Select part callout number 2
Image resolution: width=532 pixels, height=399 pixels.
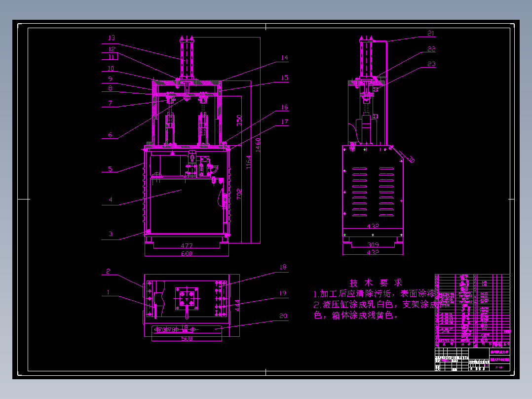click(108, 271)
